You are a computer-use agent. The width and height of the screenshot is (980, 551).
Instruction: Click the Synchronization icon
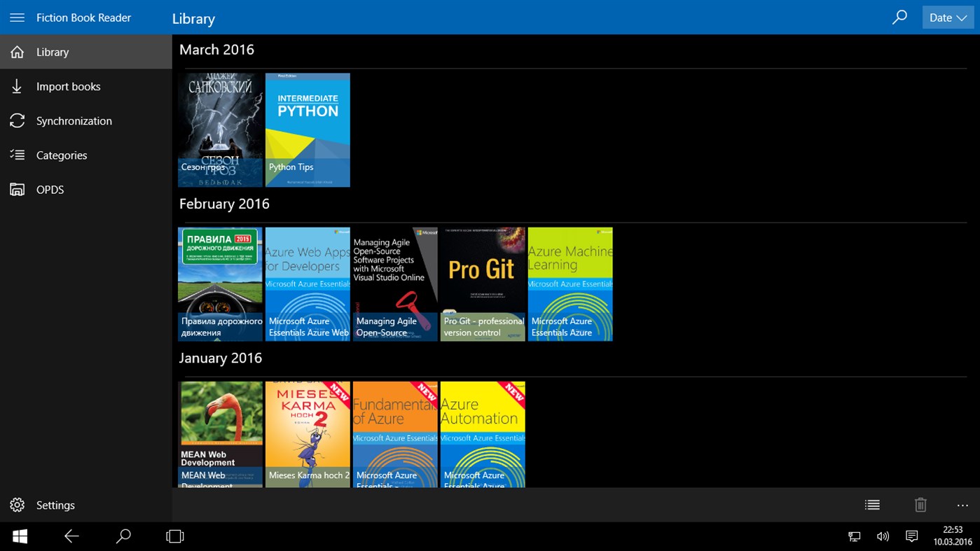coord(17,120)
